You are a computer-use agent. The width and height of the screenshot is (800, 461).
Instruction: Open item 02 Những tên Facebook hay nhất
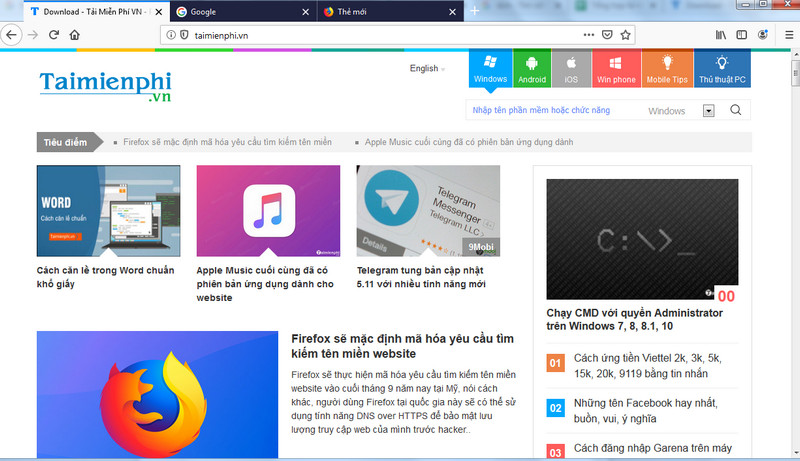(x=645, y=411)
